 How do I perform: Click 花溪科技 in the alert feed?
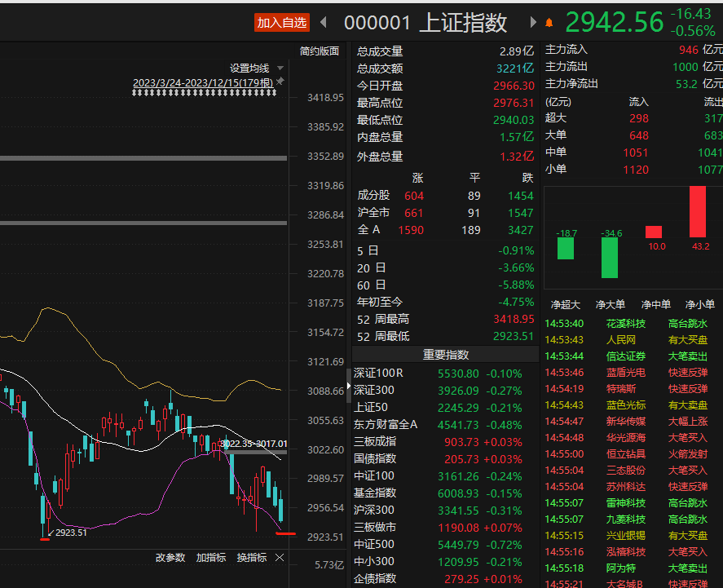click(x=626, y=324)
